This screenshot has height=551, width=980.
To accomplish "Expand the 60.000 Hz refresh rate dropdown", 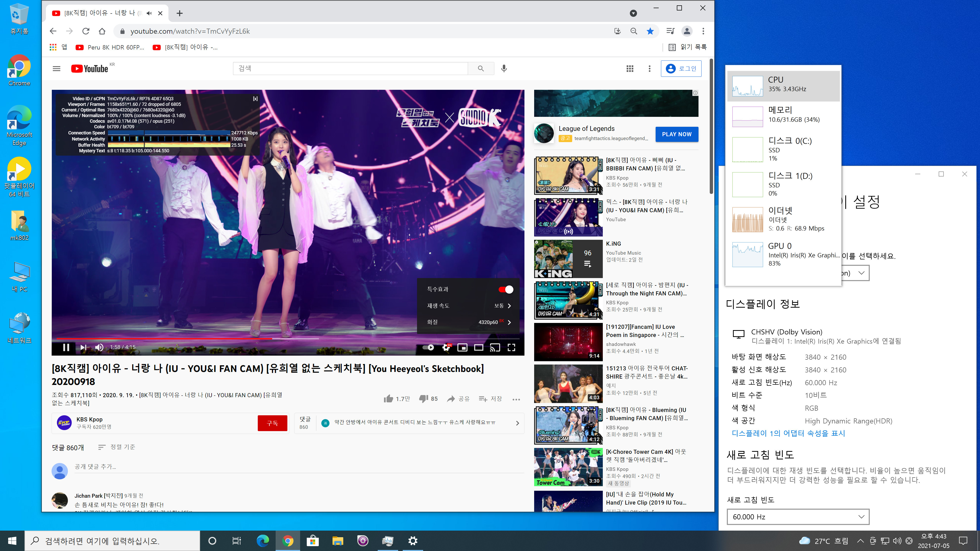I will click(798, 516).
